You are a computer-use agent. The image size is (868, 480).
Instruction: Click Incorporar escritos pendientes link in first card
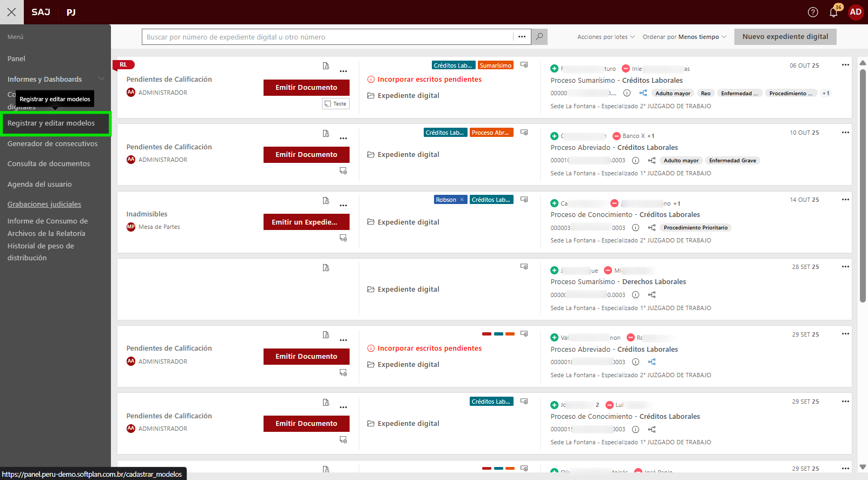429,80
